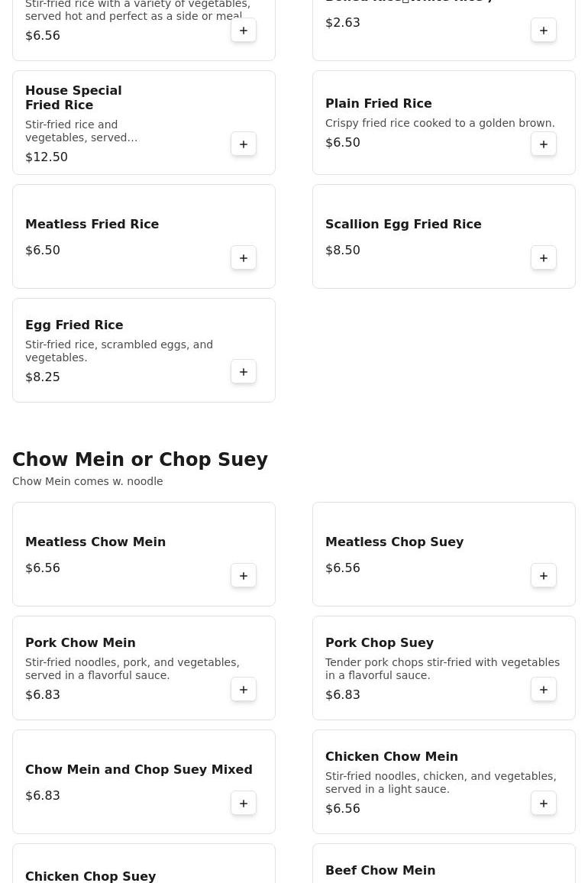The image size is (588, 883).
Task: Add Chicken Chow Mein to cart
Action: pyautogui.click(x=544, y=804)
